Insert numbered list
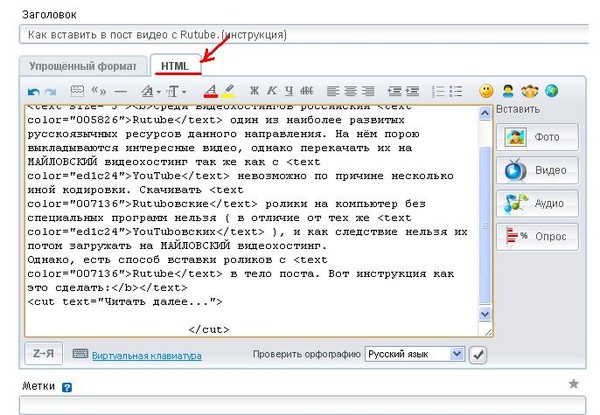The image size is (600, 415). (x=438, y=91)
